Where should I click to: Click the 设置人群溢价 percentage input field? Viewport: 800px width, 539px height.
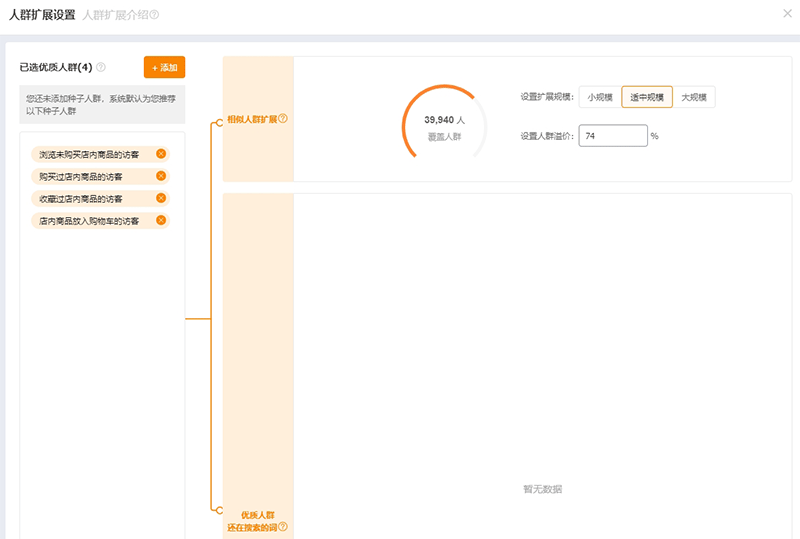(x=612, y=135)
